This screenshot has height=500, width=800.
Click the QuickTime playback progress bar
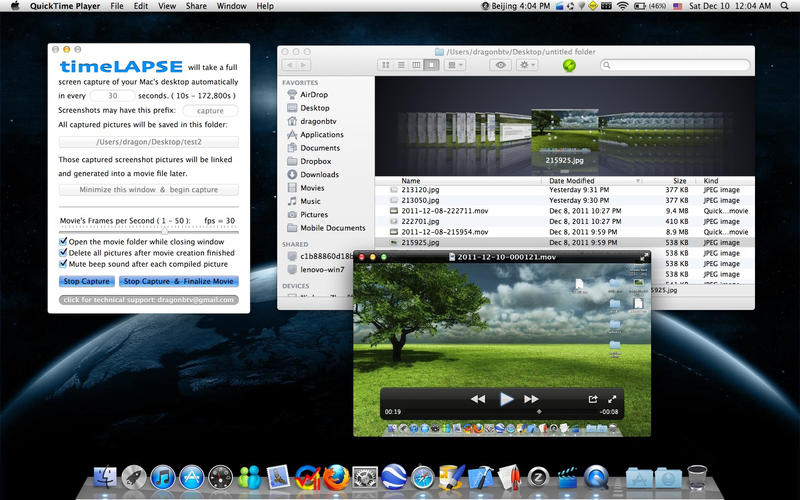[500, 412]
